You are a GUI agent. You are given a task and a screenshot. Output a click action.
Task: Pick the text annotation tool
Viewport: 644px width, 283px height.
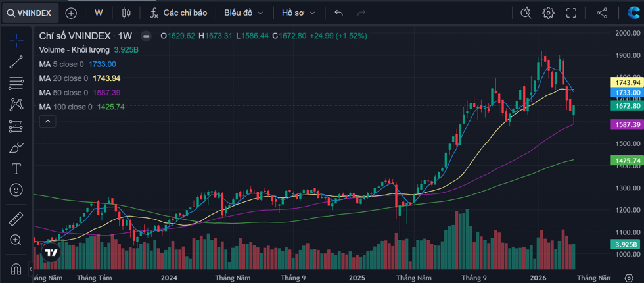pyautogui.click(x=16, y=168)
